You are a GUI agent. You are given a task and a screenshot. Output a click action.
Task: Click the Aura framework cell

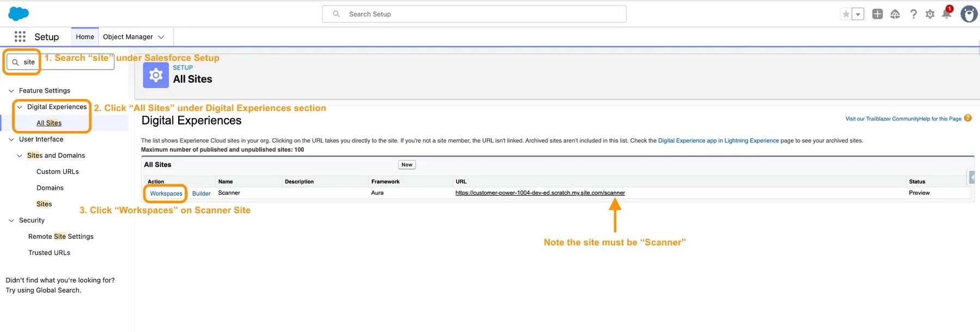(x=377, y=193)
